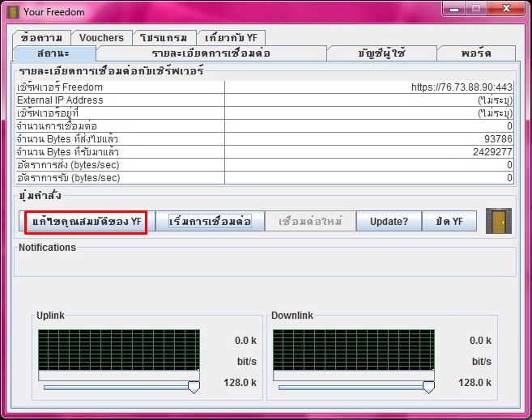
Task: Click the Downlink bandwidth slider handle
Action: 428,387
